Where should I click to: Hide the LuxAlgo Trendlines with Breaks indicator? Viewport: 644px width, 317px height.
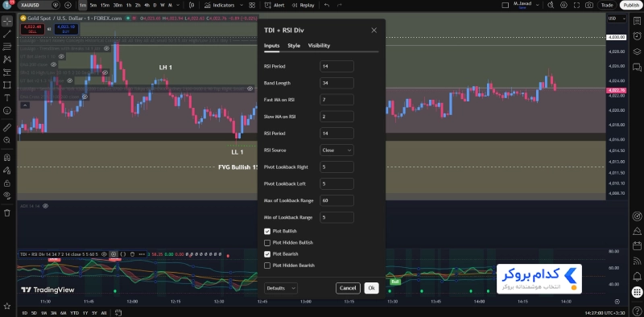point(106,48)
